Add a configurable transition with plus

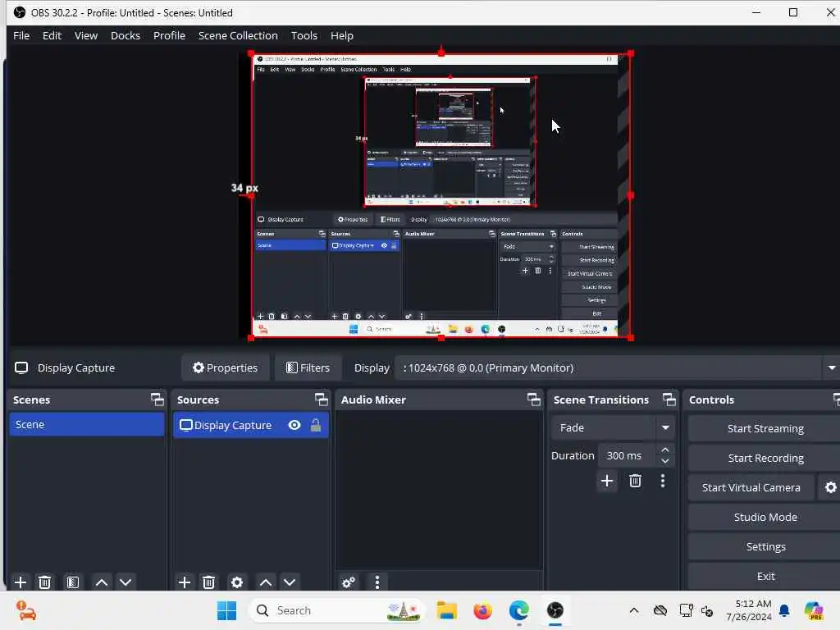click(607, 481)
